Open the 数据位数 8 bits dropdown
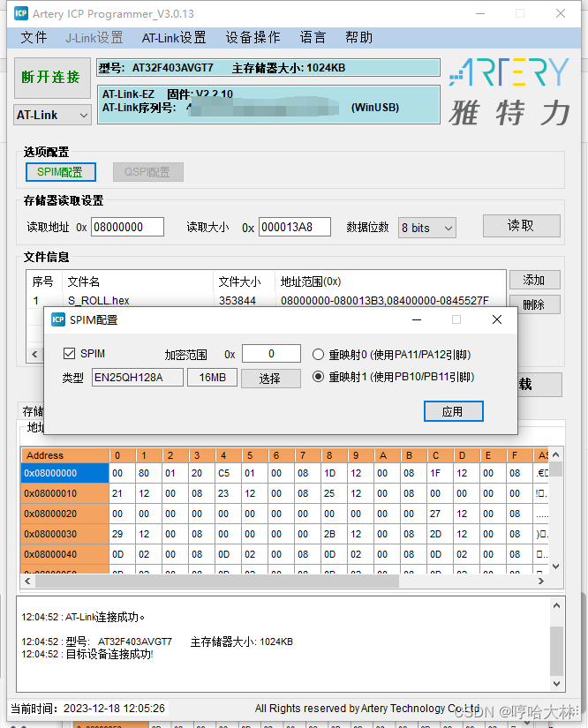588x728 pixels. click(426, 228)
